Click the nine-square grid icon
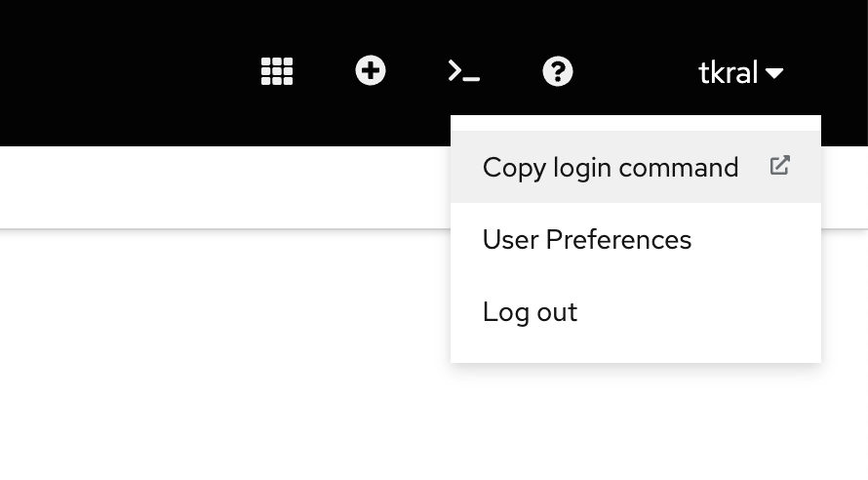This screenshot has width=868, height=480. (x=277, y=71)
